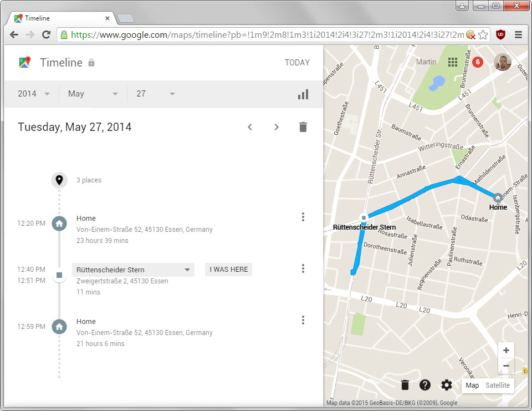The height and width of the screenshot is (411, 532).
Task: Expand the May month dropdown
Action: [x=93, y=94]
